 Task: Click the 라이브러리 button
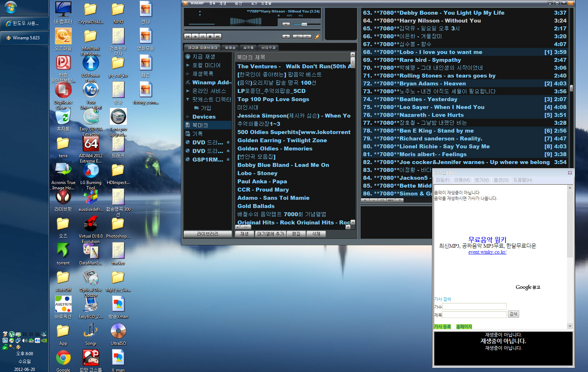click(207, 234)
